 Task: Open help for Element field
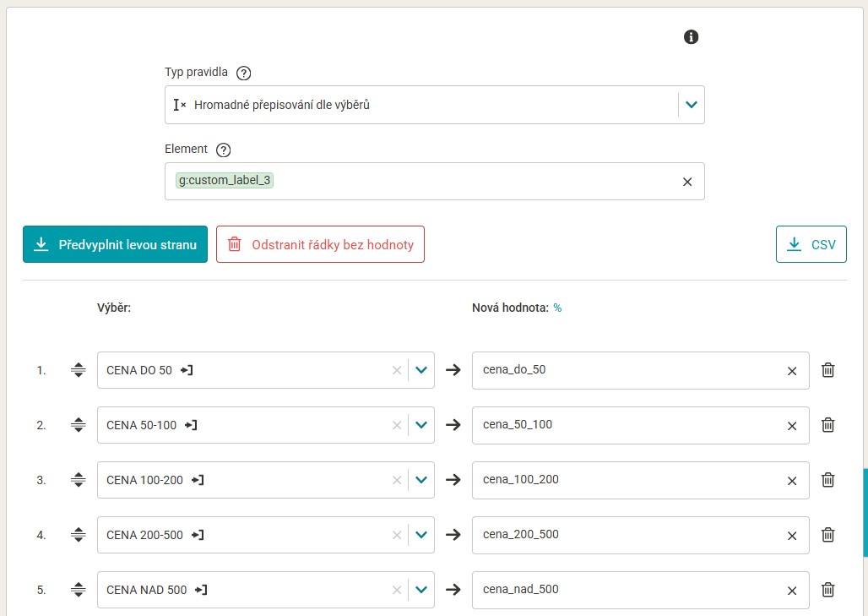tap(223, 150)
